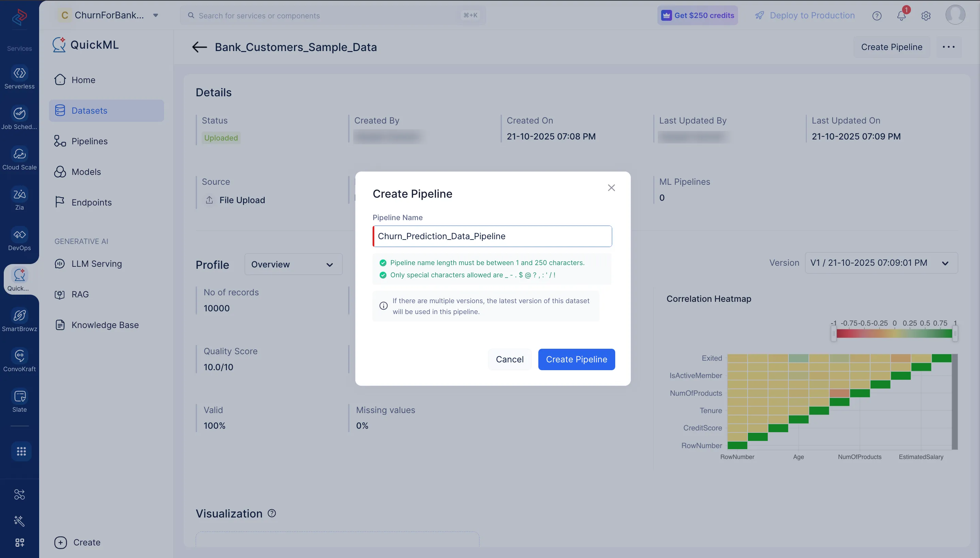This screenshot has height=558, width=980.
Task: Open the Job Scheduling service icon
Action: click(x=19, y=113)
